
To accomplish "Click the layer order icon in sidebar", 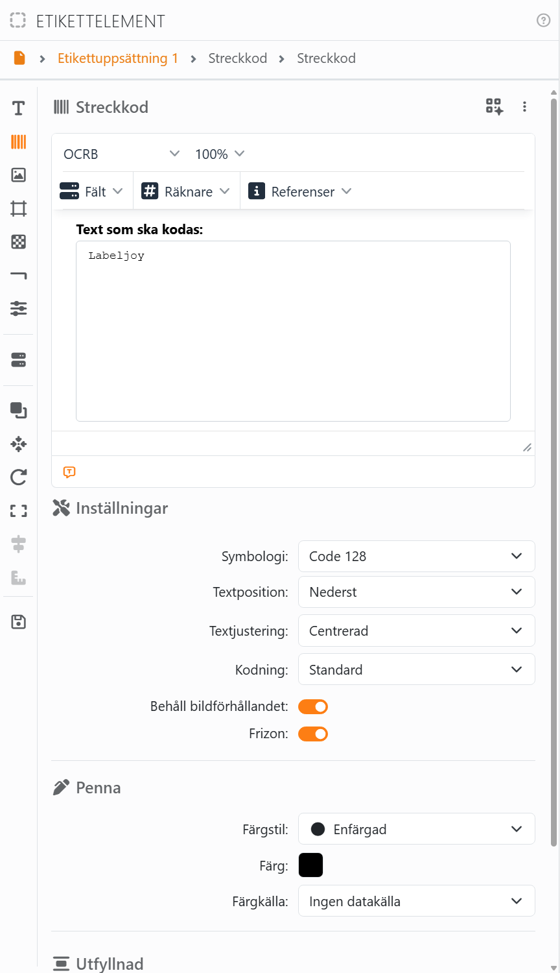I will [x=18, y=410].
